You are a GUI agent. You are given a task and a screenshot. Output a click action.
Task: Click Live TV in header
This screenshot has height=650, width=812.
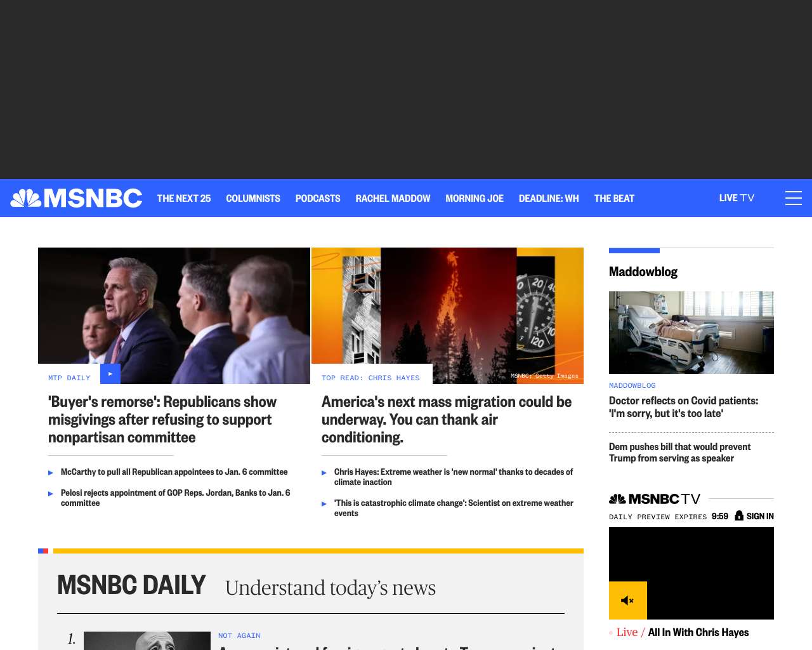point(737,198)
